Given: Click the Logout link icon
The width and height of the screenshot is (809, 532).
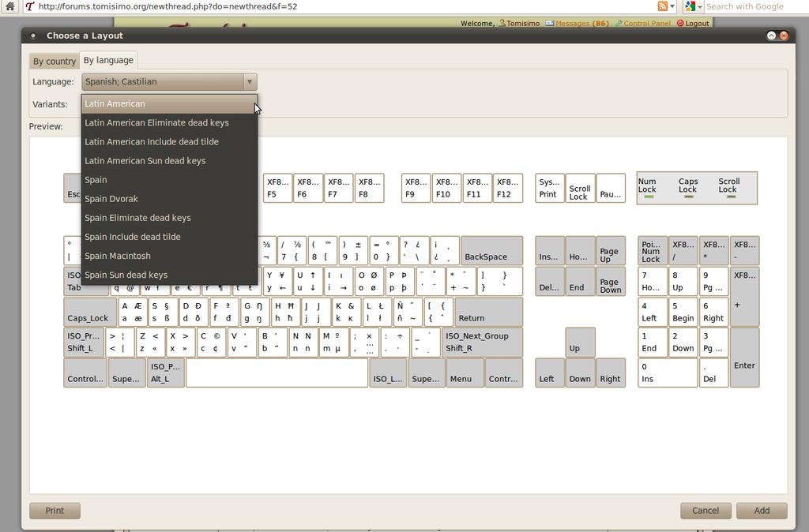Looking at the screenshot, I should (680, 24).
